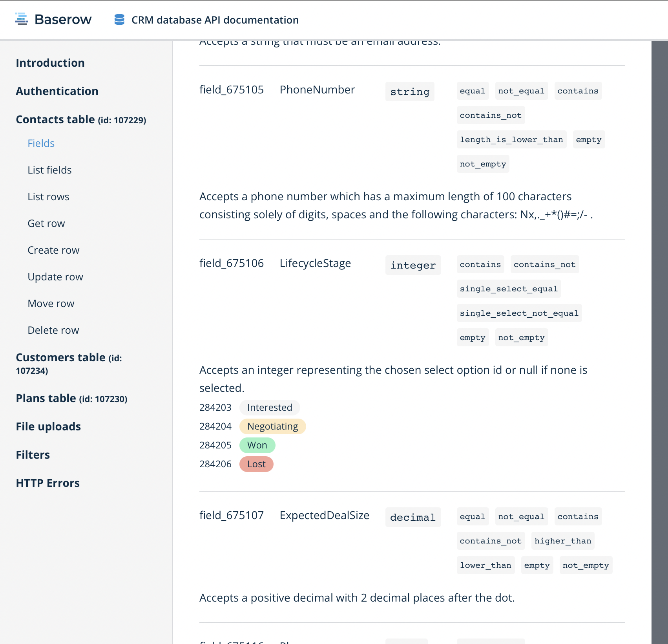Open the Delete row documentation

[53, 330]
